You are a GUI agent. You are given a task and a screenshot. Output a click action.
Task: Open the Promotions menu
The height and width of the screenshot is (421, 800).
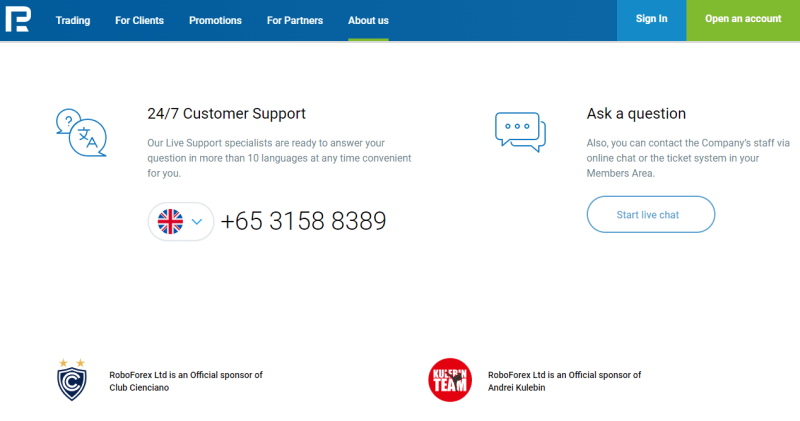[215, 20]
